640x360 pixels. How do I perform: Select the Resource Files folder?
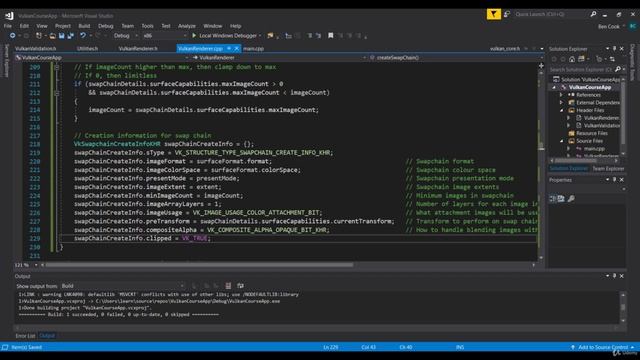[591, 133]
